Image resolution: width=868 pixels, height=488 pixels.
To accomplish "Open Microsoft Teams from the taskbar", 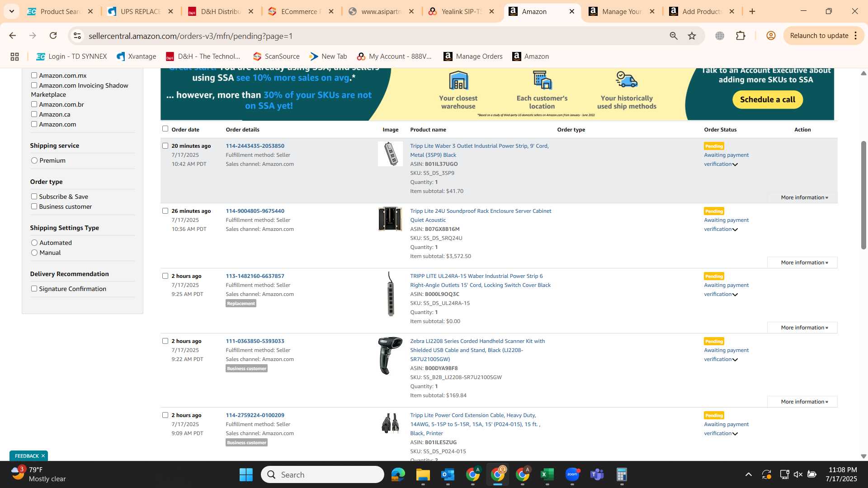I will 597,474.
